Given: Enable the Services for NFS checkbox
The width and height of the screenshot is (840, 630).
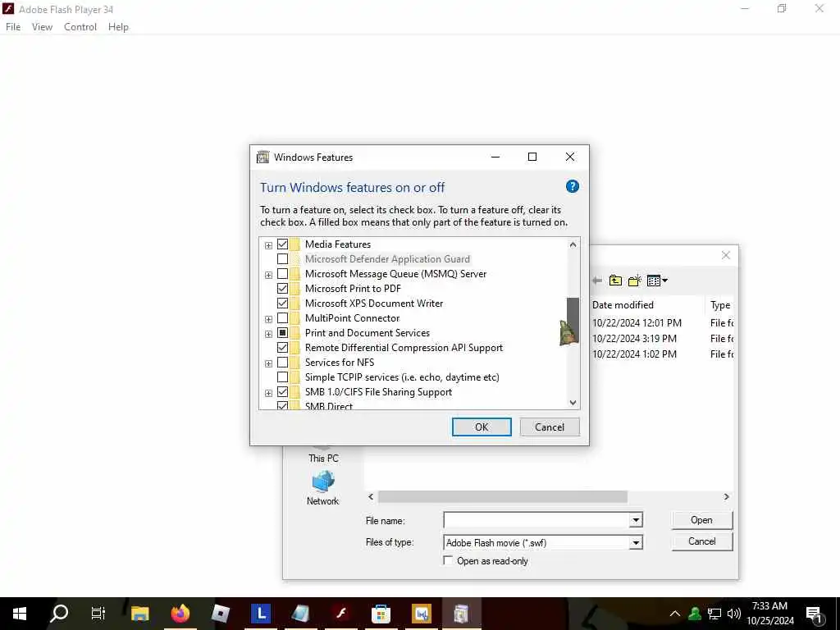Looking at the screenshot, I should [x=282, y=363].
